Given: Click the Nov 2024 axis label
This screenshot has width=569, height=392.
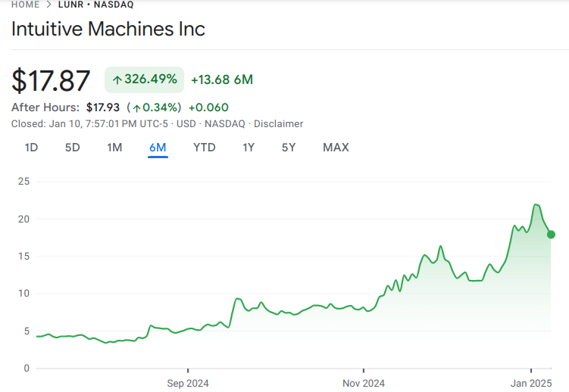Looking at the screenshot, I should tap(363, 383).
